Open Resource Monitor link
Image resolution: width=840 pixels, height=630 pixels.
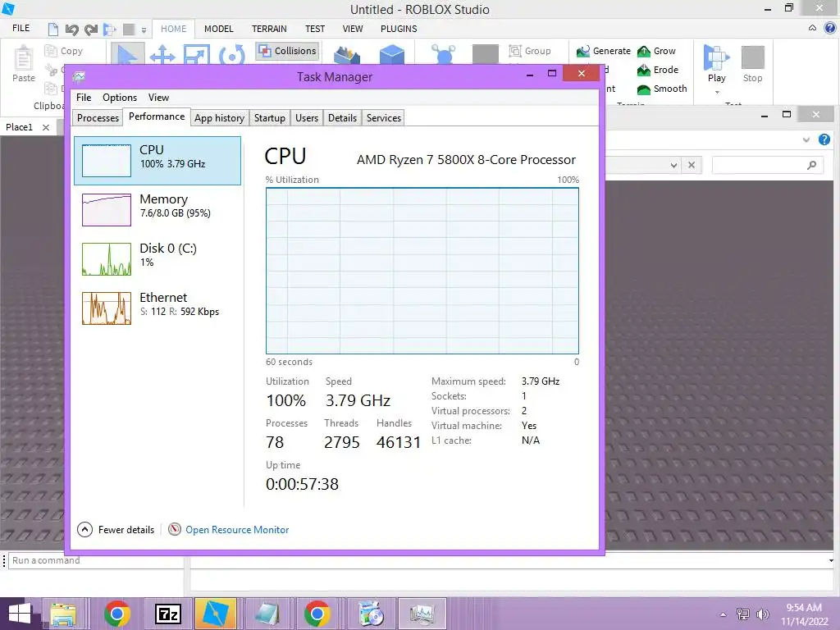pos(237,530)
